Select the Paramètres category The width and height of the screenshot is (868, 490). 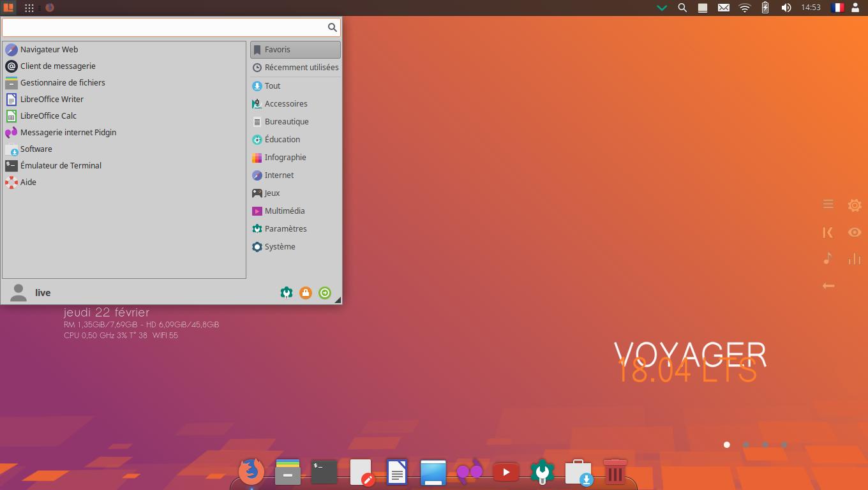click(296, 228)
